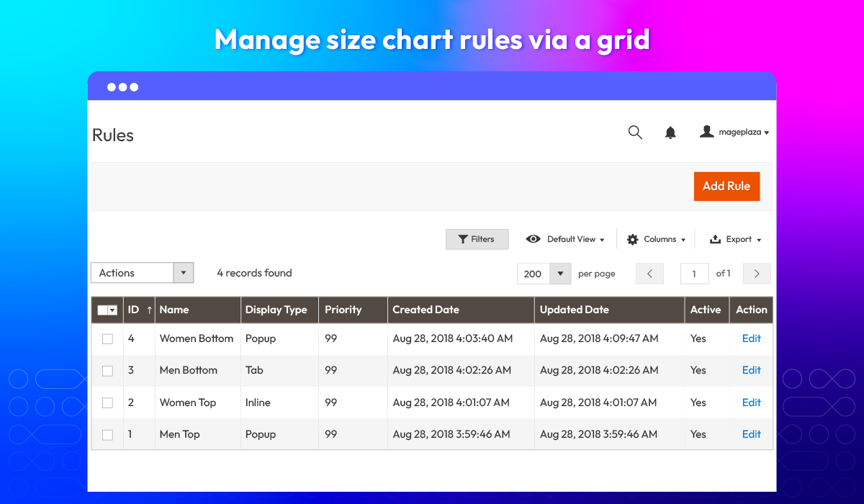Click the next page arrow
The height and width of the screenshot is (504, 864).
point(757,274)
